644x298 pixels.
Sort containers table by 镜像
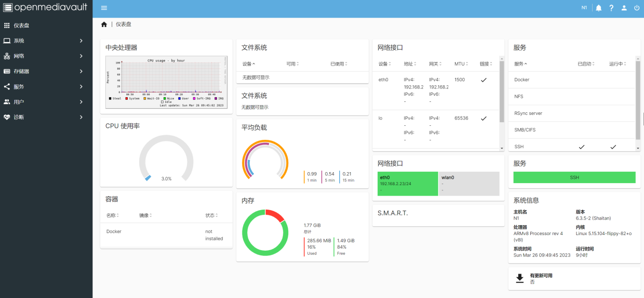click(145, 215)
